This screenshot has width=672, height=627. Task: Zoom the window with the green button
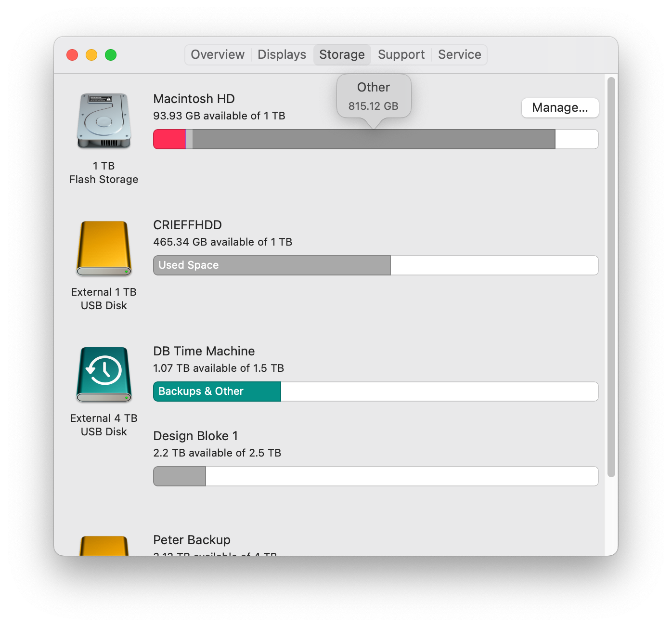point(111,55)
